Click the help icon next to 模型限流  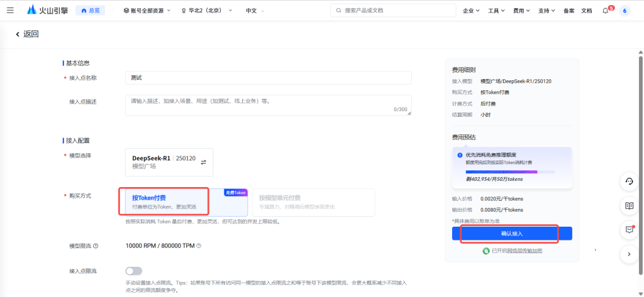point(96,246)
